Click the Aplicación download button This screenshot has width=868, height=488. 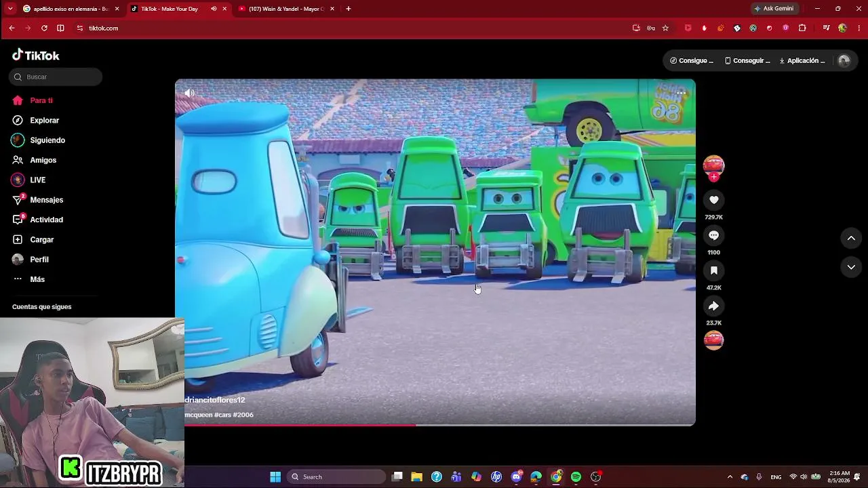pyautogui.click(x=802, y=60)
